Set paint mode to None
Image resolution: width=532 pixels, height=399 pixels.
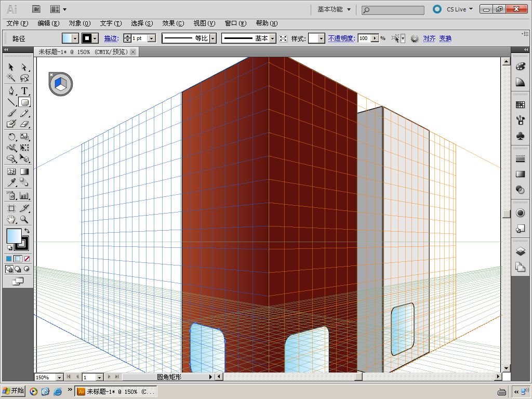tap(26, 259)
